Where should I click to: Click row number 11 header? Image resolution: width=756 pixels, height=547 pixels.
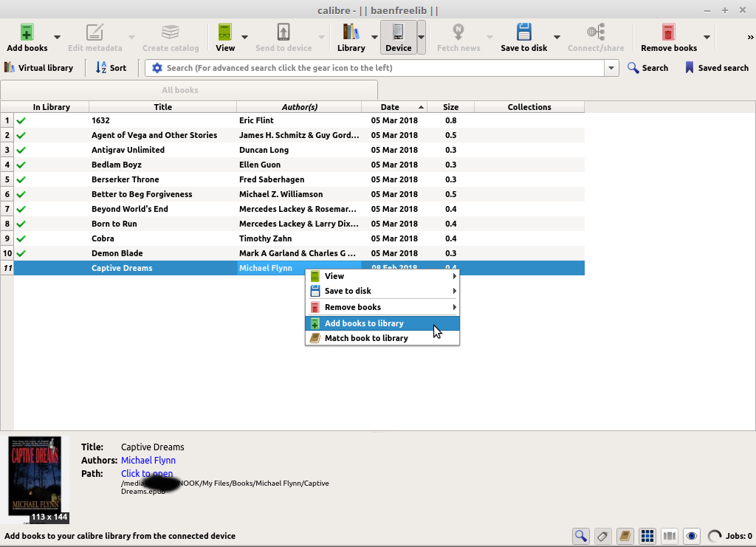click(x=7, y=268)
